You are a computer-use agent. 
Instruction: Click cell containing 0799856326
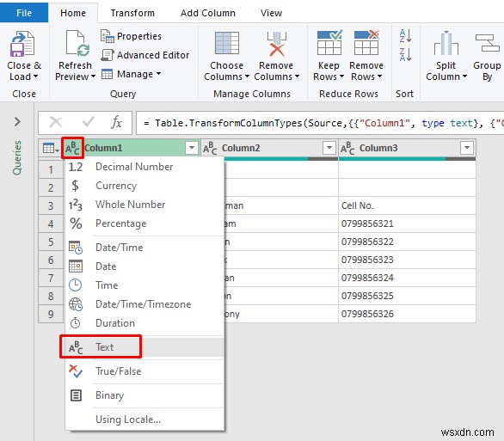point(407,314)
